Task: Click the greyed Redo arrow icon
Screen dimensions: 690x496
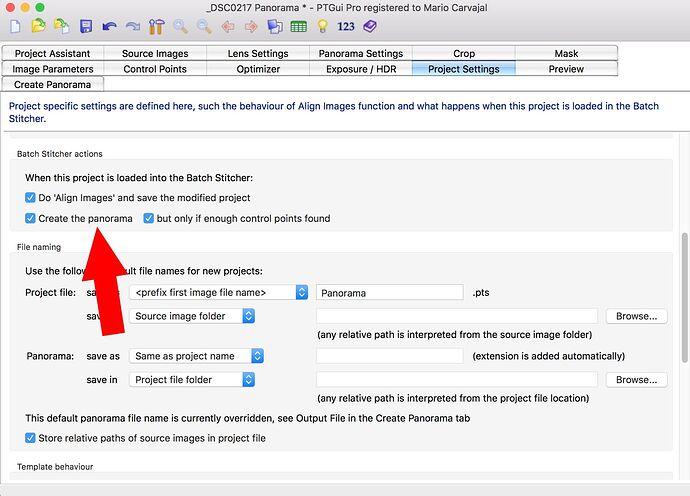Action: coord(132,27)
